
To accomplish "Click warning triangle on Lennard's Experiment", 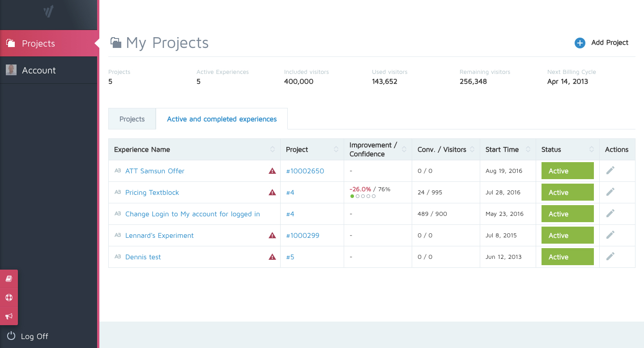I will coord(272,235).
